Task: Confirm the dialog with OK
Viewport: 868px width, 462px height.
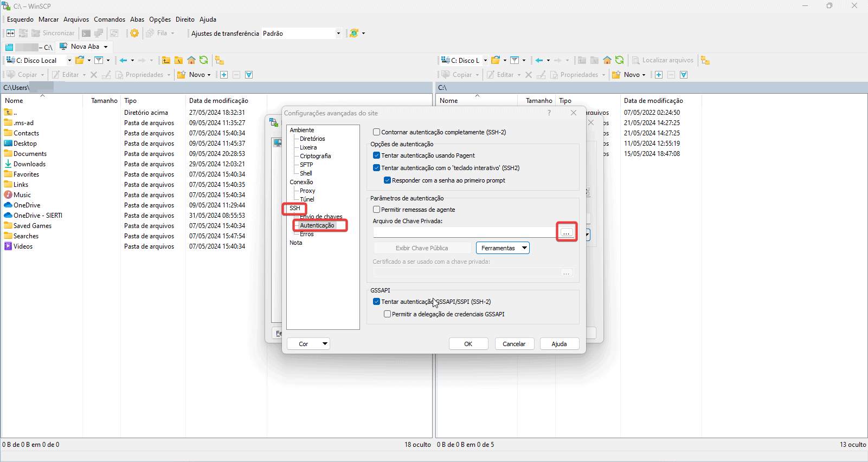Action: (468, 344)
